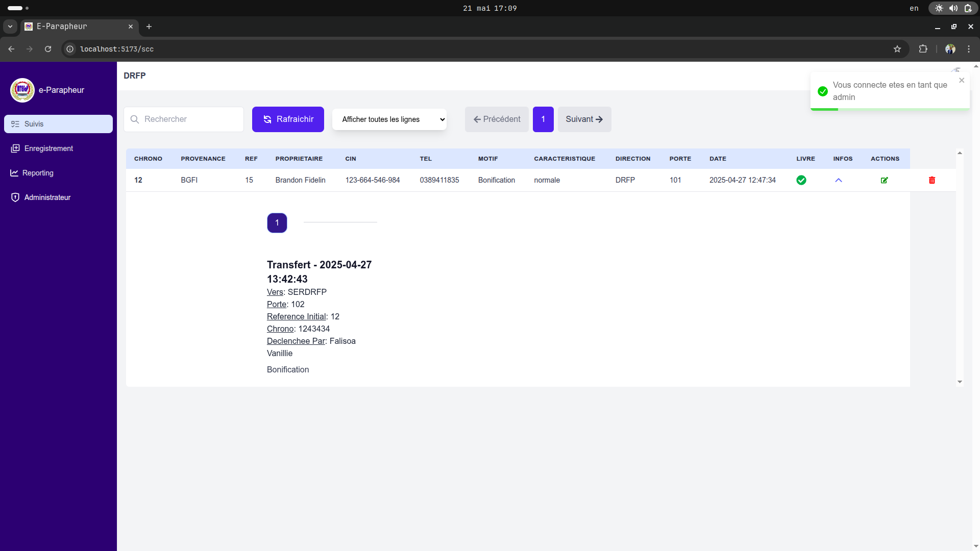
Task: Open the Enregistrement section
Action: pos(48,148)
